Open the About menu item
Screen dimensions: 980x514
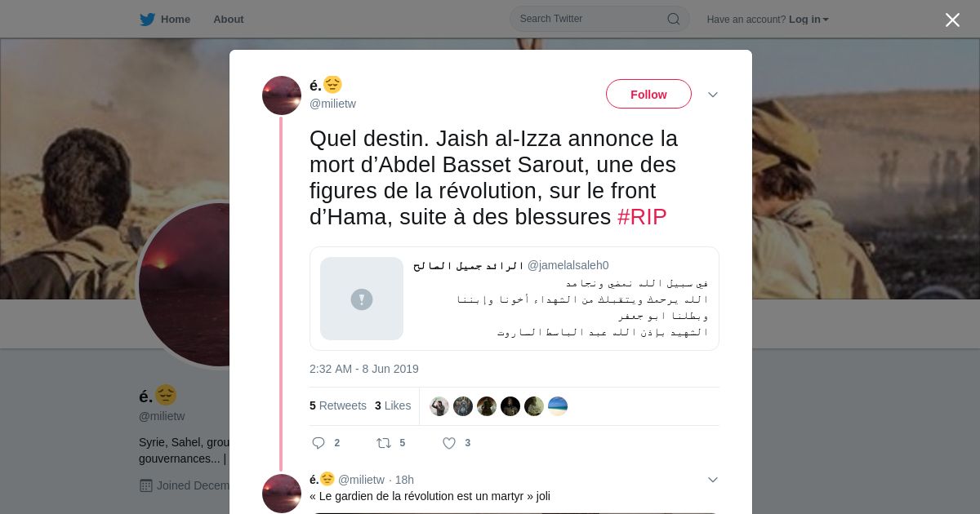click(229, 20)
